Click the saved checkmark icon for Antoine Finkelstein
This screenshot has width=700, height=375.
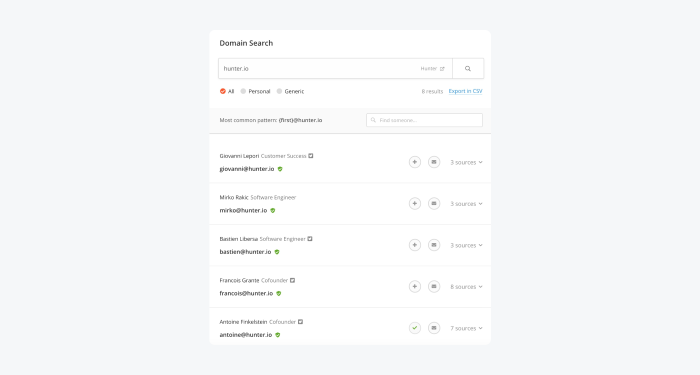click(415, 328)
